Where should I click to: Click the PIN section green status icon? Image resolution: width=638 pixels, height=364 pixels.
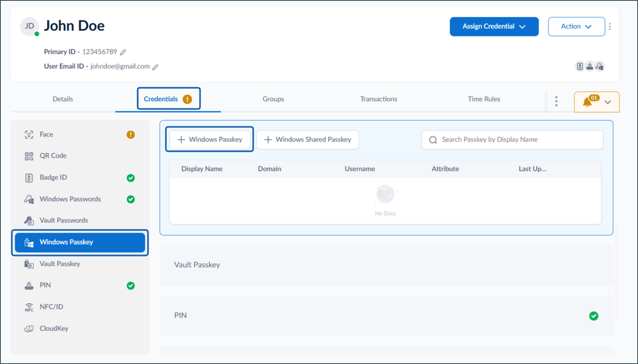(594, 316)
